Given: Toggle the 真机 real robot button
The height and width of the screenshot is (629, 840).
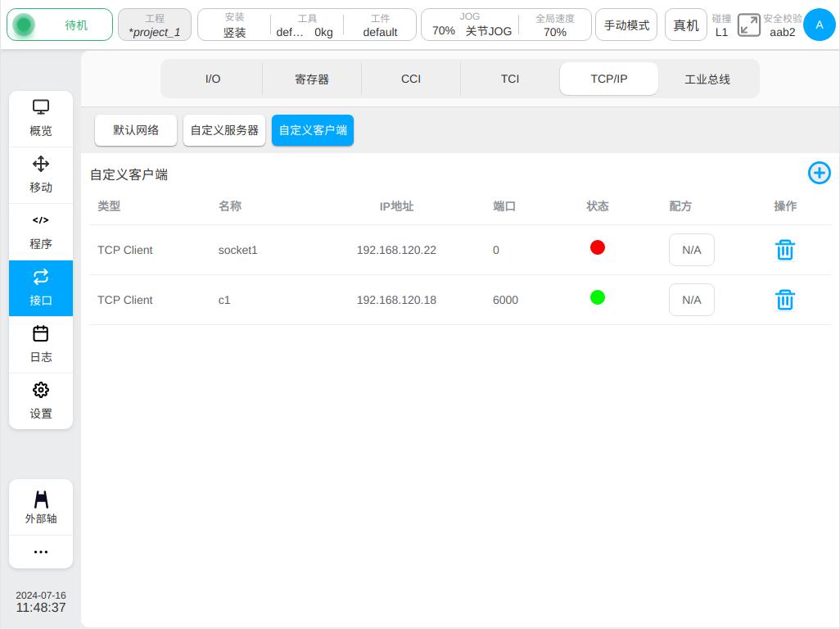Looking at the screenshot, I should click(685, 25).
